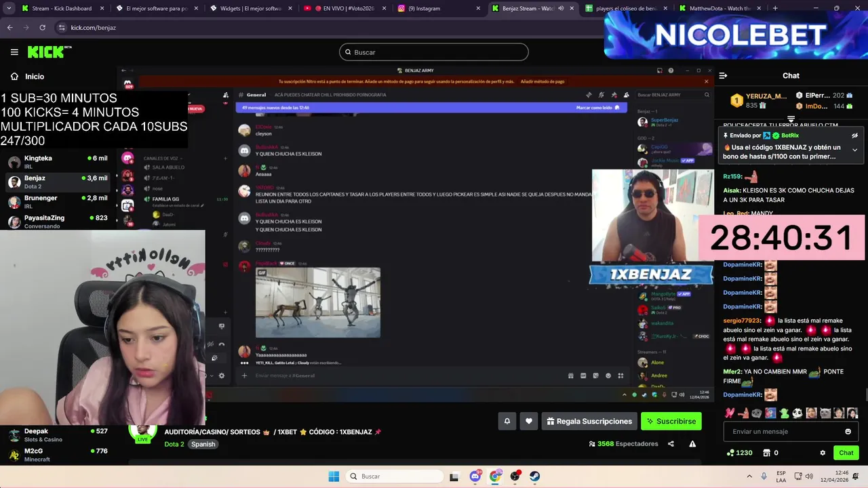Expand the pinned 1XBENJAZ message chevron
This screenshot has height=488, width=868.
pyautogui.click(x=854, y=150)
